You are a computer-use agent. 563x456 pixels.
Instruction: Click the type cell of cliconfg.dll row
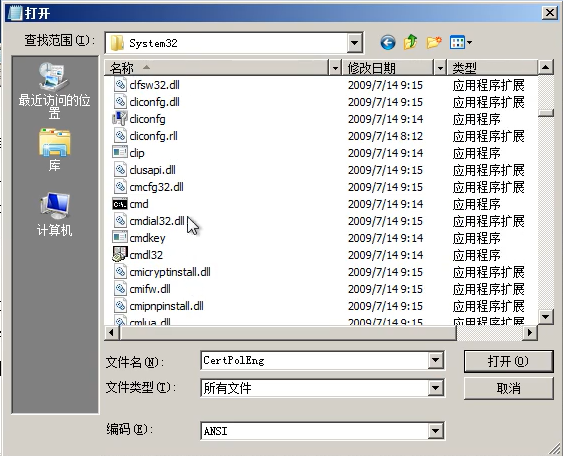tap(488, 102)
